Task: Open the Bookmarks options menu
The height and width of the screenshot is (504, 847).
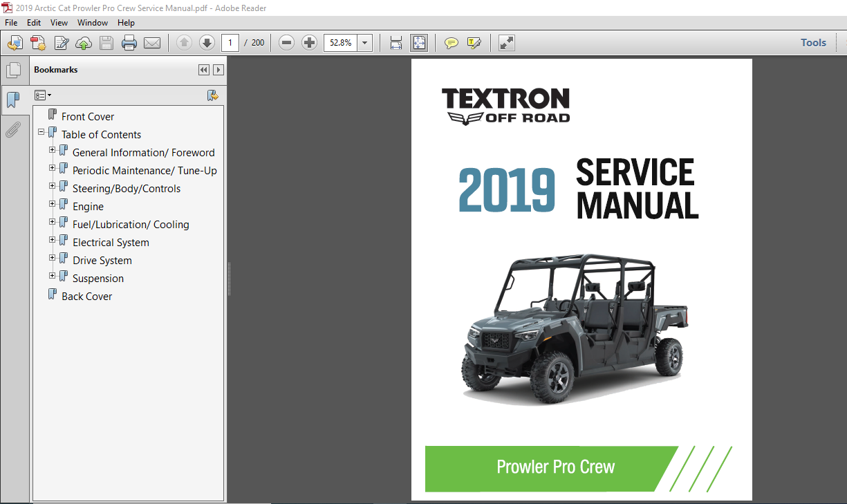Action: [x=43, y=95]
